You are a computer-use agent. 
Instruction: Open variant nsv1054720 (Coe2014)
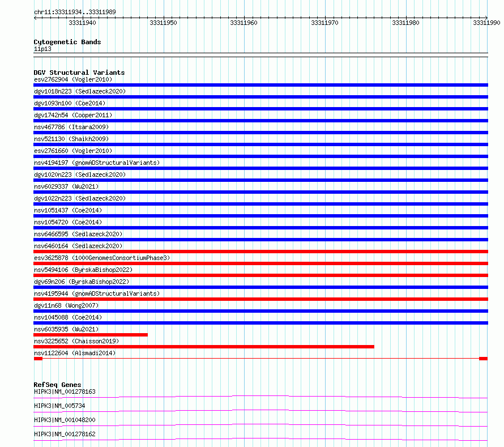point(68,222)
